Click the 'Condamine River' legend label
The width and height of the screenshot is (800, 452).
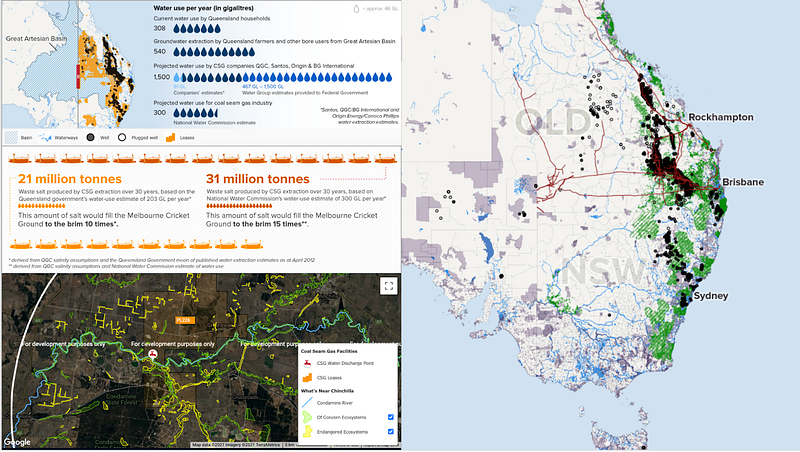[x=335, y=403]
